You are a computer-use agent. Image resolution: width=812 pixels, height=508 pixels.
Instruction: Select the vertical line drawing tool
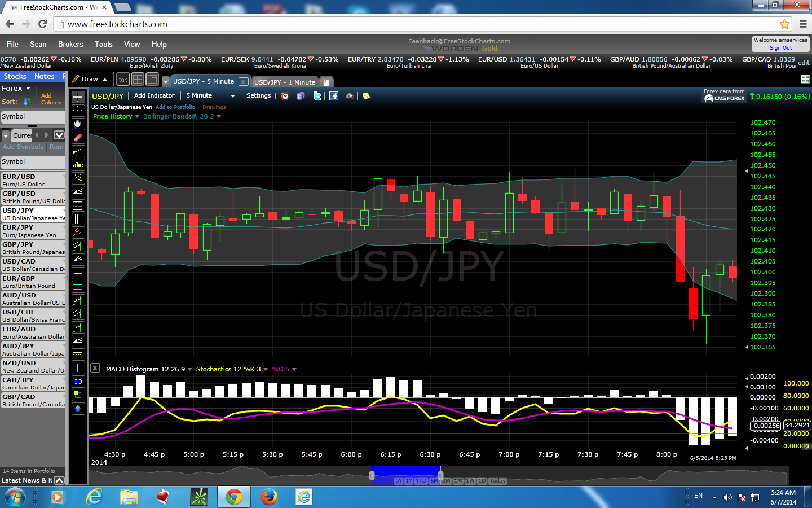click(x=78, y=368)
